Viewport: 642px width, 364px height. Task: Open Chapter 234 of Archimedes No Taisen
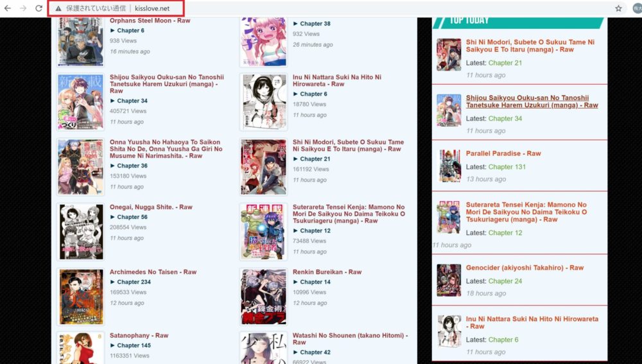pyautogui.click(x=134, y=282)
